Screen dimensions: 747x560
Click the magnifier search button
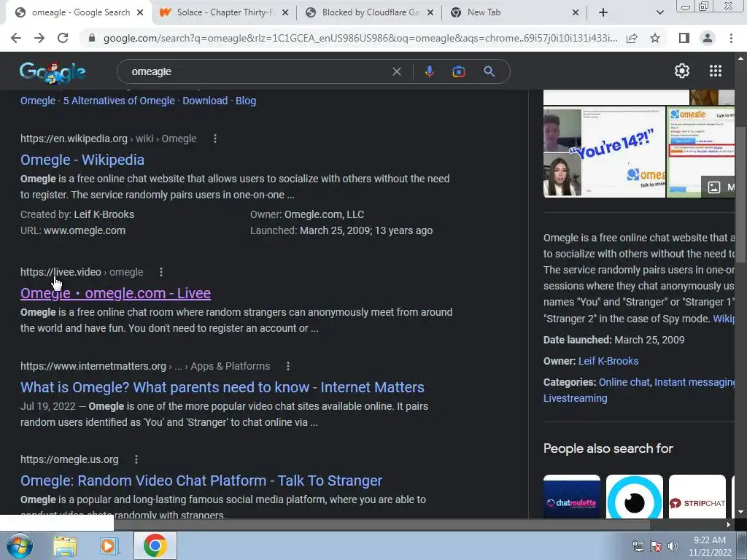tap(489, 71)
